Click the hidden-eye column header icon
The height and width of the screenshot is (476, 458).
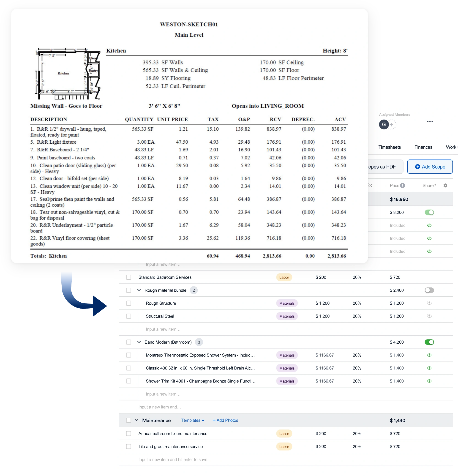click(x=370, y=186)
